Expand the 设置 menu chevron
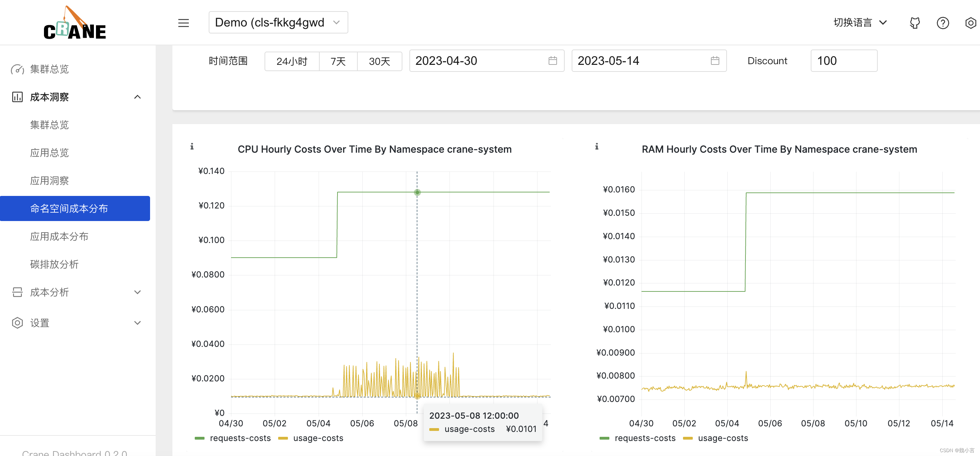Image resolution: width=980 pixels, height=456 pixels. point(138,322)
